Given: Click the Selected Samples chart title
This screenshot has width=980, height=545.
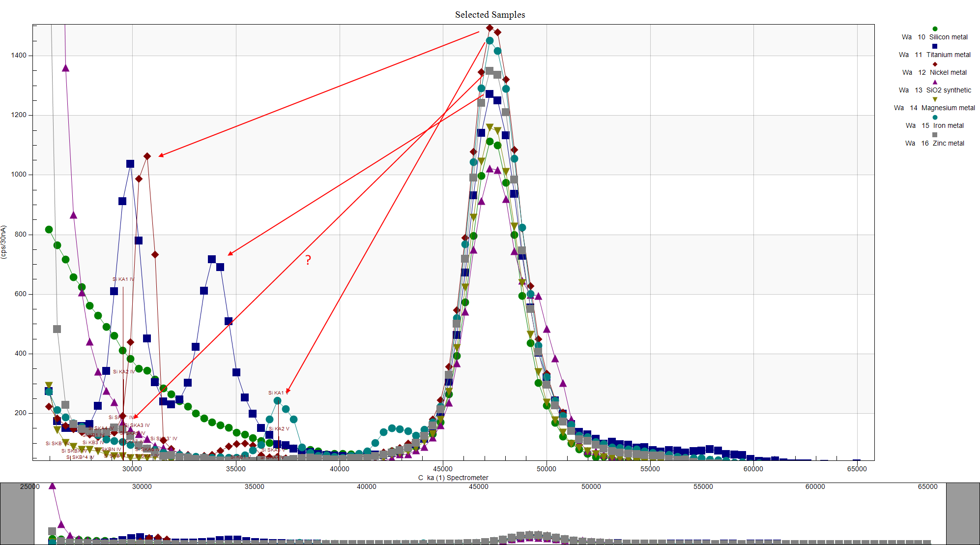Looking at the screenshot, I should click(490, 15).
